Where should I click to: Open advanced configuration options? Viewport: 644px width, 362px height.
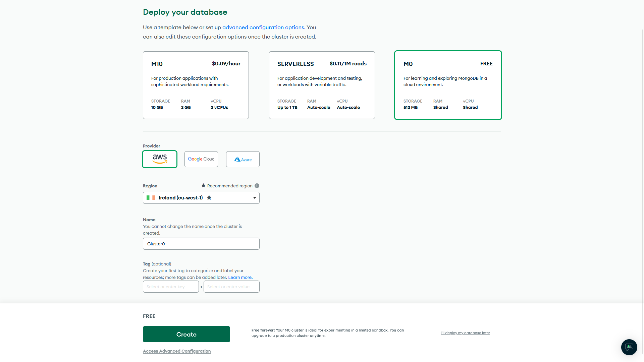click(263, 27)
